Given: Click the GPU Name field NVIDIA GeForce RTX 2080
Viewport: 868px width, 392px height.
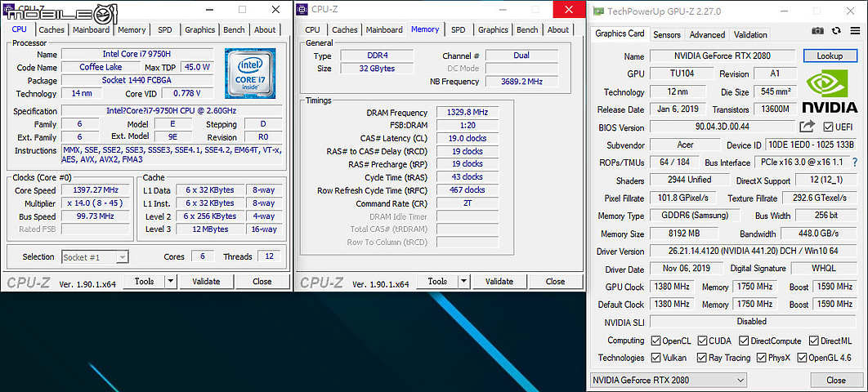Looking at the screenshot, I should point(722,56).
